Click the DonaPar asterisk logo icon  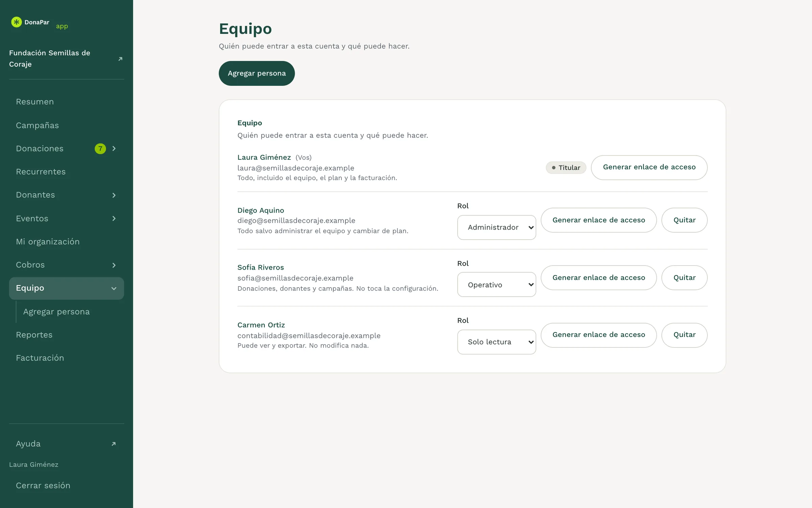pos(16,22)
